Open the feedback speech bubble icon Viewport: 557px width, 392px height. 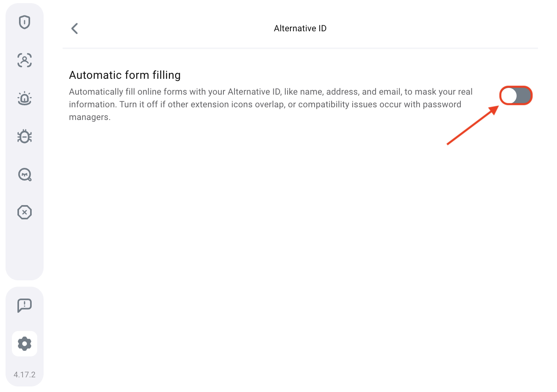25,305
